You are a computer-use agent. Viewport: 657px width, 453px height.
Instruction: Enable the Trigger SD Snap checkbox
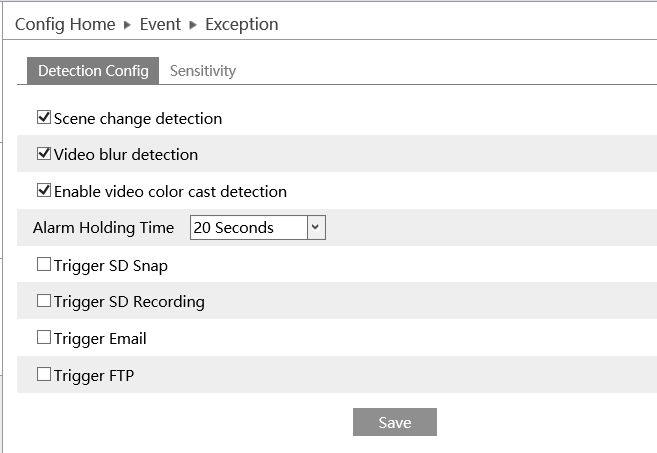click(x=44, y=265)
